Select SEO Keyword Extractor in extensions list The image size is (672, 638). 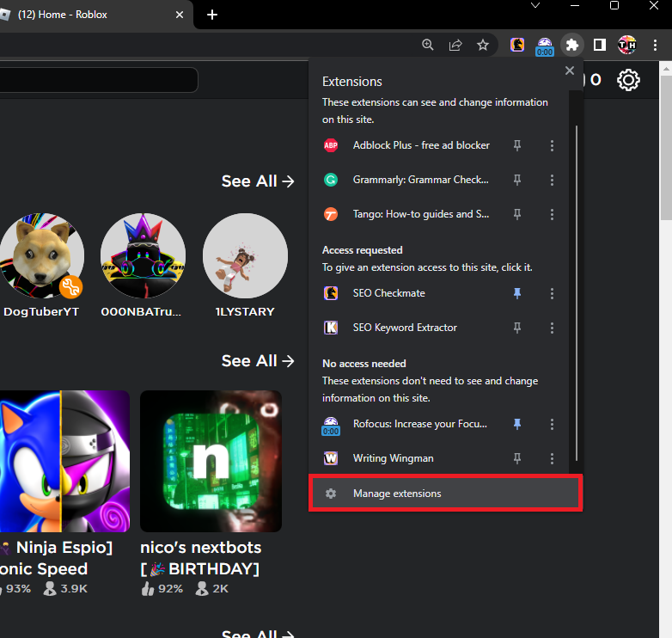[404, 328]
